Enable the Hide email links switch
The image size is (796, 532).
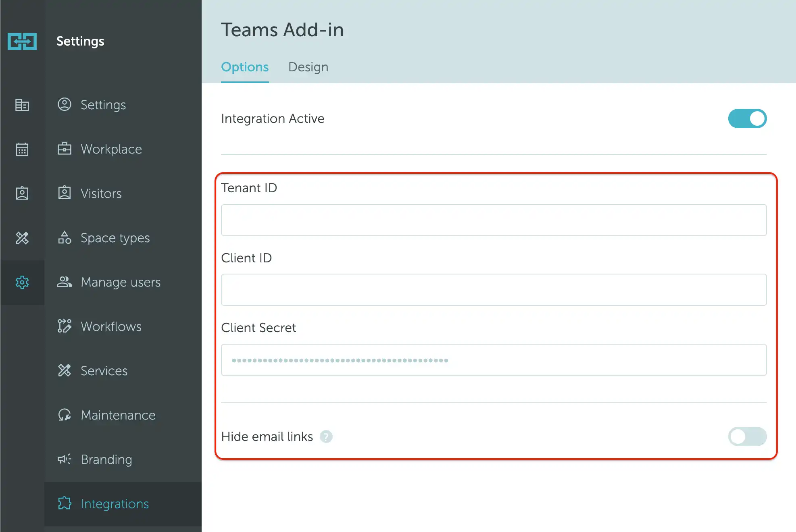(747, 436)
